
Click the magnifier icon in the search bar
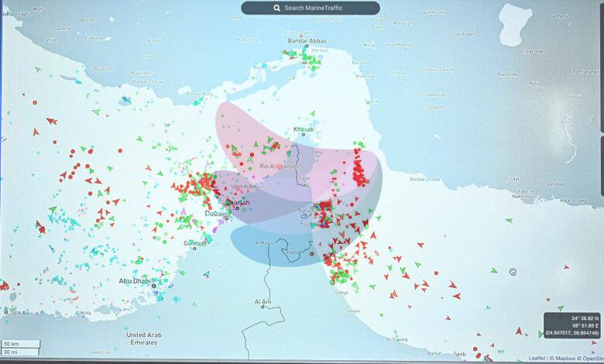click(x=275, y=8)
